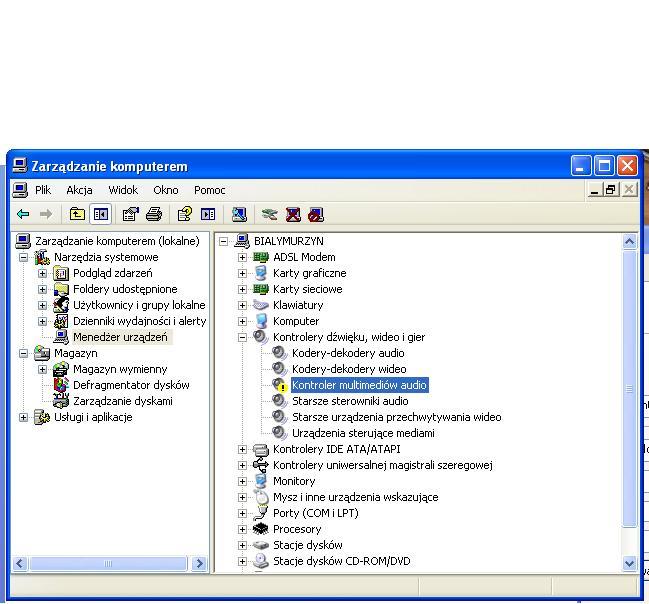Screen dimensions: 649x604
Task: Expand the Dzienniki wydajności i alerty node
Action: [42, 321]
